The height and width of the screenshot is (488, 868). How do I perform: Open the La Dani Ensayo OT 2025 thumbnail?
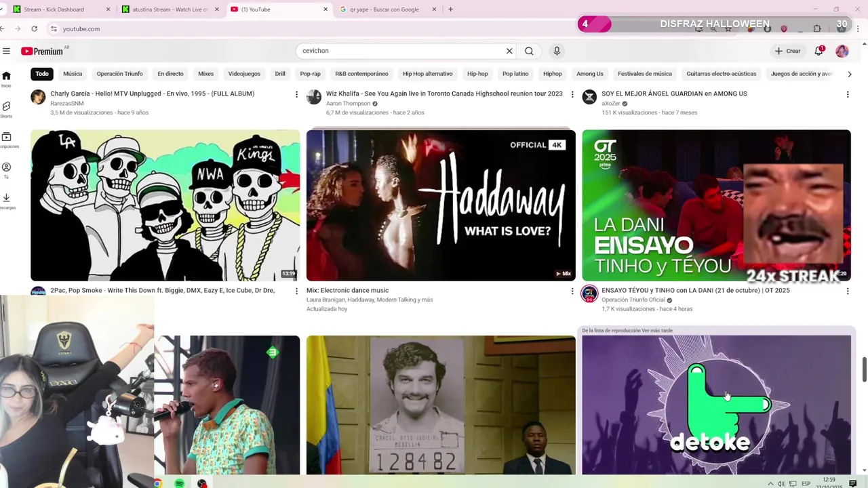tap(716, 205)
